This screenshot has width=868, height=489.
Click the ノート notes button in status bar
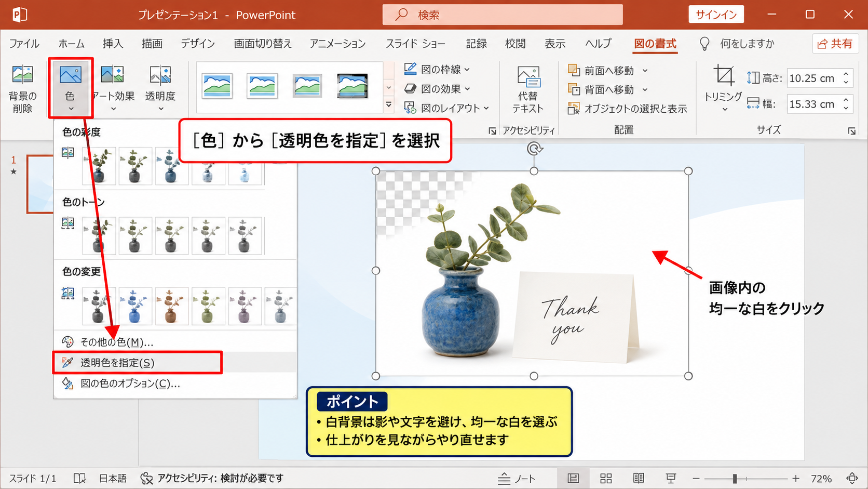click(x=517, y=479)
